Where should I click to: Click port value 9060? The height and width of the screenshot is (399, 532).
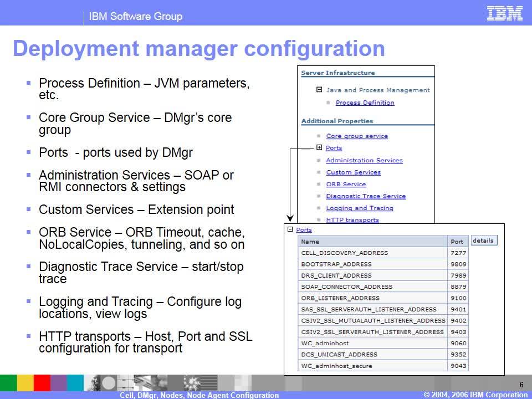tap(458, 344)
